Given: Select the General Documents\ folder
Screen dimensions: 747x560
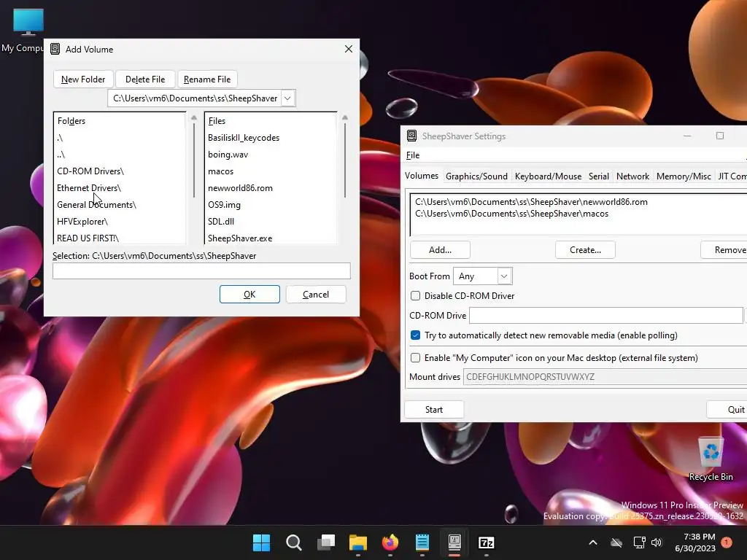Looking at the screenshot, I should (x=97, y=205).
